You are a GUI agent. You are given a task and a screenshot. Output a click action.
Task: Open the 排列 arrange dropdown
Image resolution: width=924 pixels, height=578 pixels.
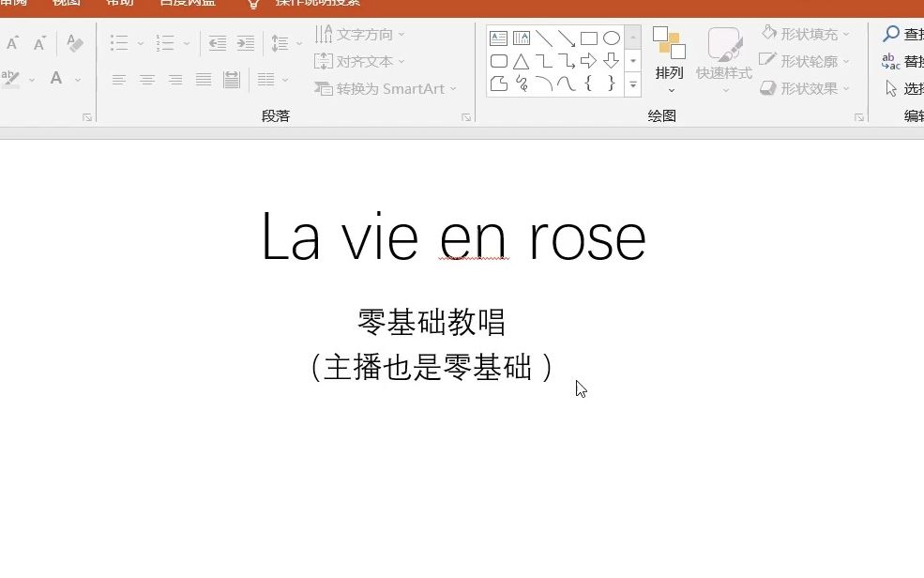point(669,60)
